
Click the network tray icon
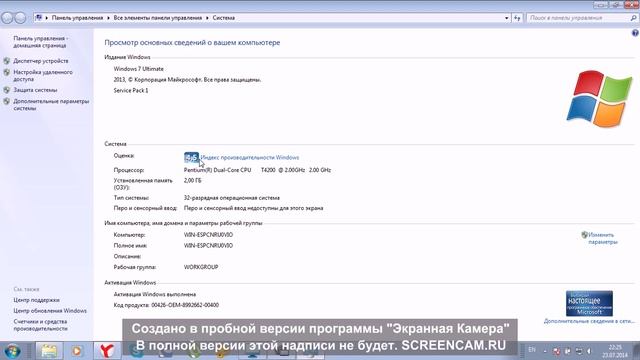(578, 351)
